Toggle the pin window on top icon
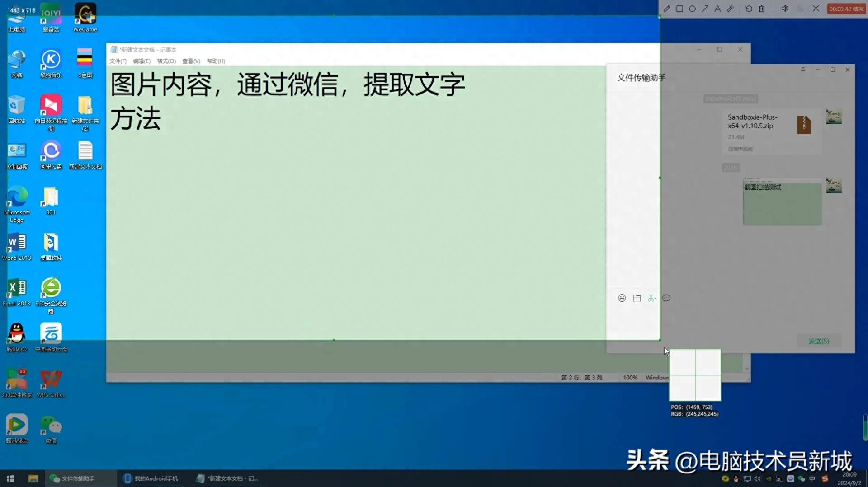The height and width of the screenshot is (487, 868). [803, 70]
